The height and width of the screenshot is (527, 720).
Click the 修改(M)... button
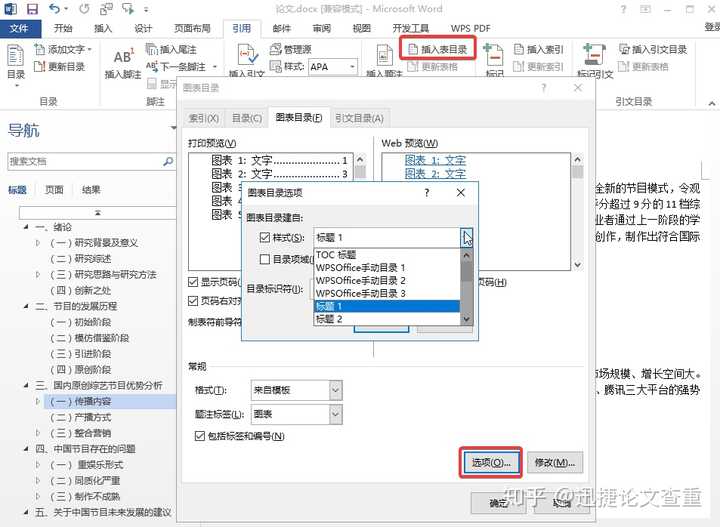555,462
